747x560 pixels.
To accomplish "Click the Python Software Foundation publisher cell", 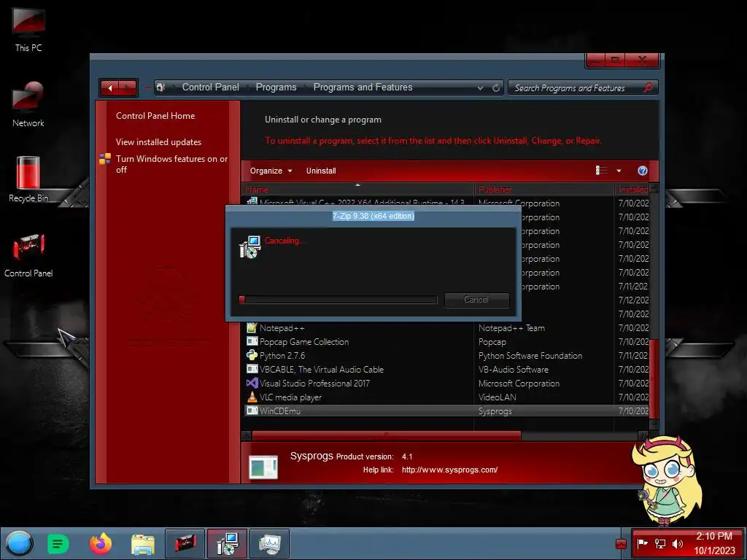I will pos(530,355).
